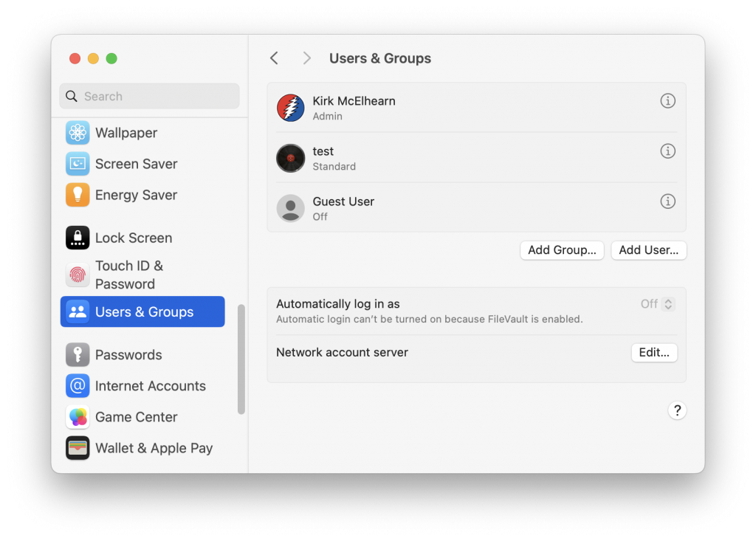Image resolution: width=756 pixels, height=541 pixels.
Task: Show info for Kirk McElhearn admin account
Action: [667, 101]
